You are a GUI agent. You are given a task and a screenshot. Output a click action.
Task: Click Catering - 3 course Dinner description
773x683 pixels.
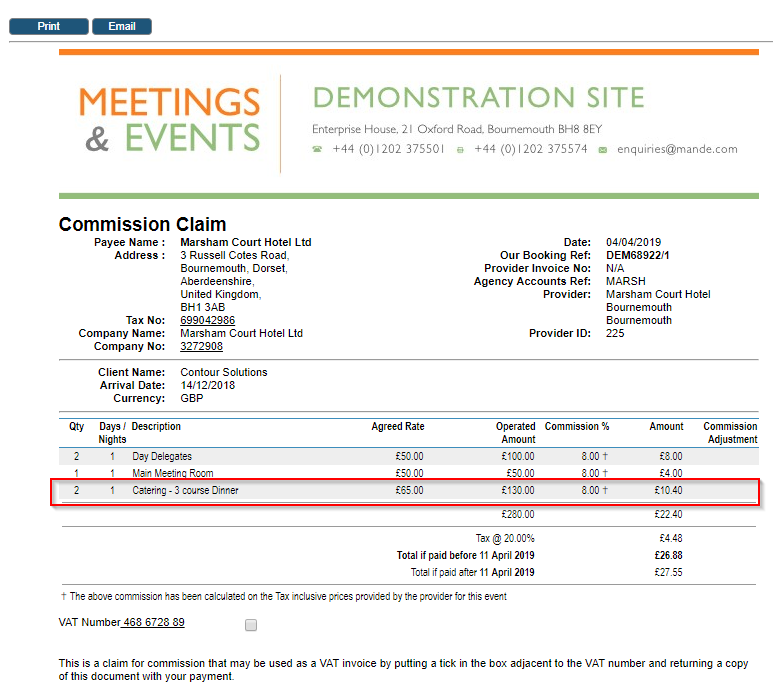[185, 490]
